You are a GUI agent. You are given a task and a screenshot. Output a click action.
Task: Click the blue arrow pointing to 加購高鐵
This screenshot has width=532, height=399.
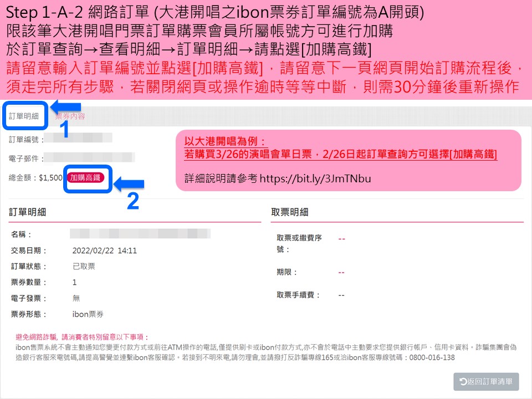coord(129,184)
